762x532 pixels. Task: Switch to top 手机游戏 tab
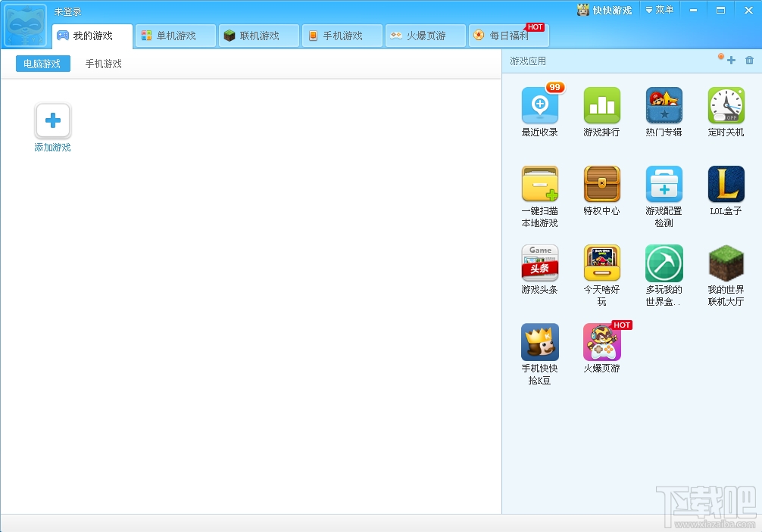(342, 36)
